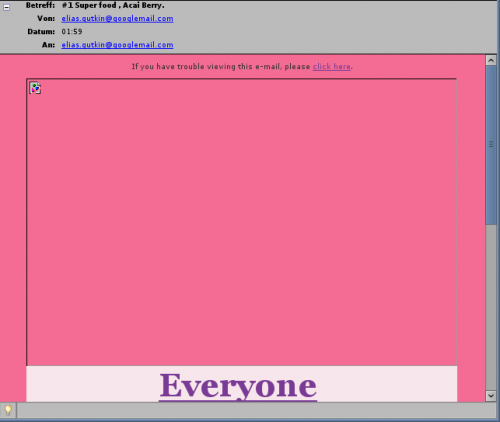Click the "Betreff:" header label
Image resolution: width=500 pixels, height=422 pixels.
click(x=40, y=5)
